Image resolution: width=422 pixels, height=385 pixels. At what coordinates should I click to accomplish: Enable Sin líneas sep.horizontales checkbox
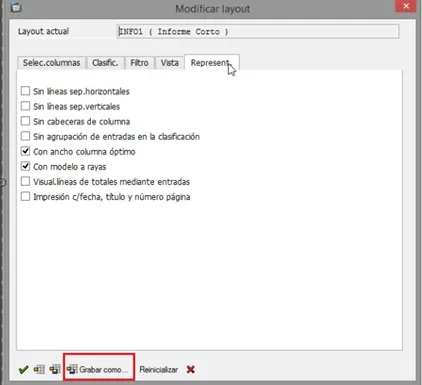tap(25, 91)
